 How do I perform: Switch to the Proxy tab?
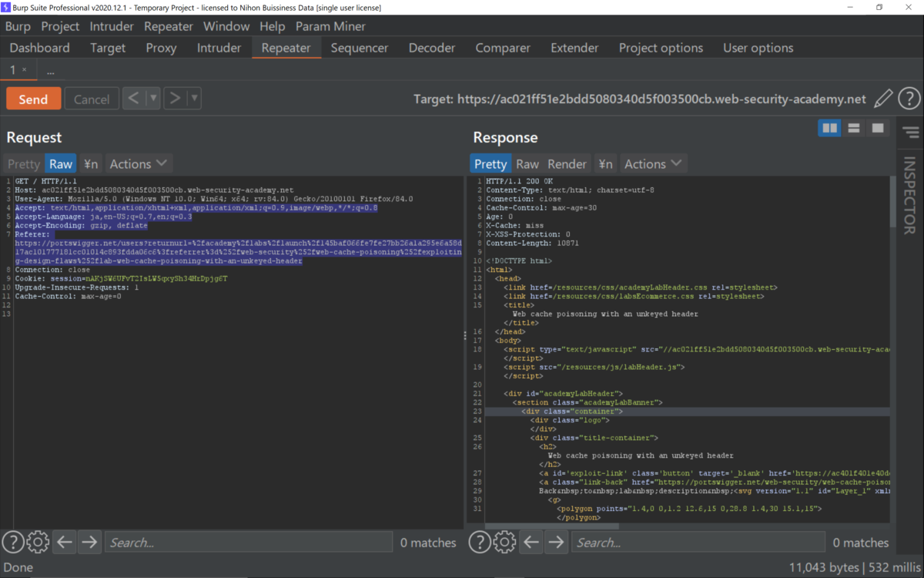[161, 48]
